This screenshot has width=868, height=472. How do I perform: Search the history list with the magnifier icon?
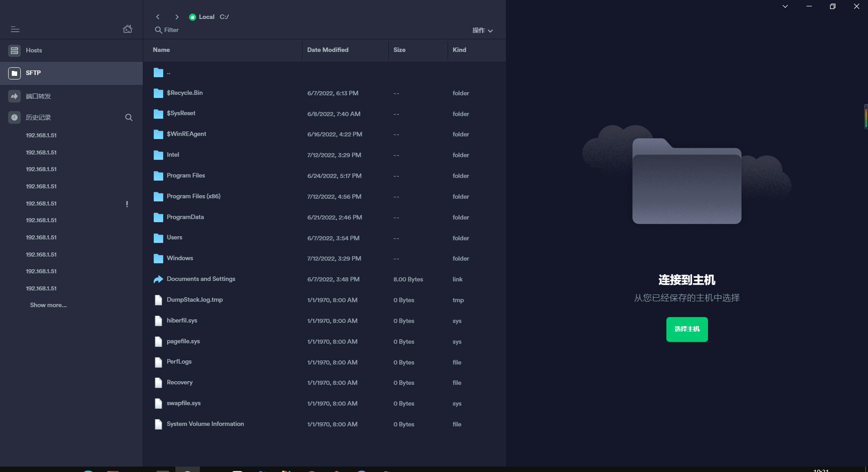tap(129, 117)
